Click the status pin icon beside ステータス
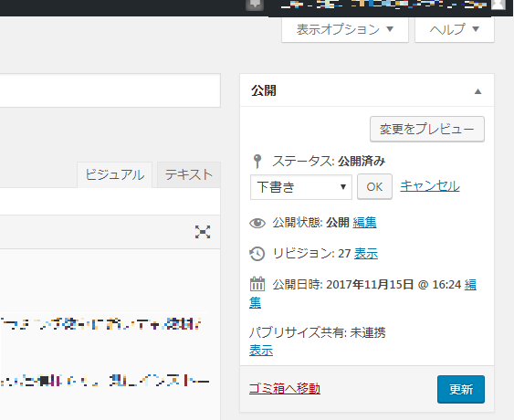 (x=257, y=162)
